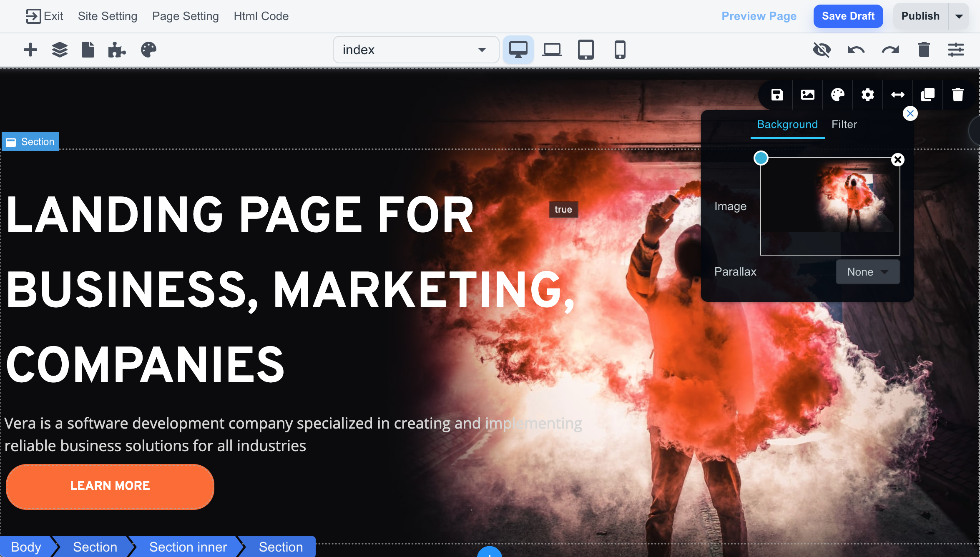Image resolution: width=980 pixels, height=557 pixels.
Task: Click the add element plus icon
Action: click(x=30, y=50)
